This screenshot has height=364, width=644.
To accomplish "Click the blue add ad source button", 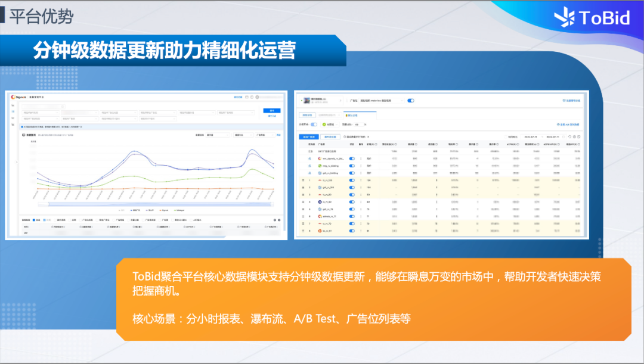I will tap(309, 136).
